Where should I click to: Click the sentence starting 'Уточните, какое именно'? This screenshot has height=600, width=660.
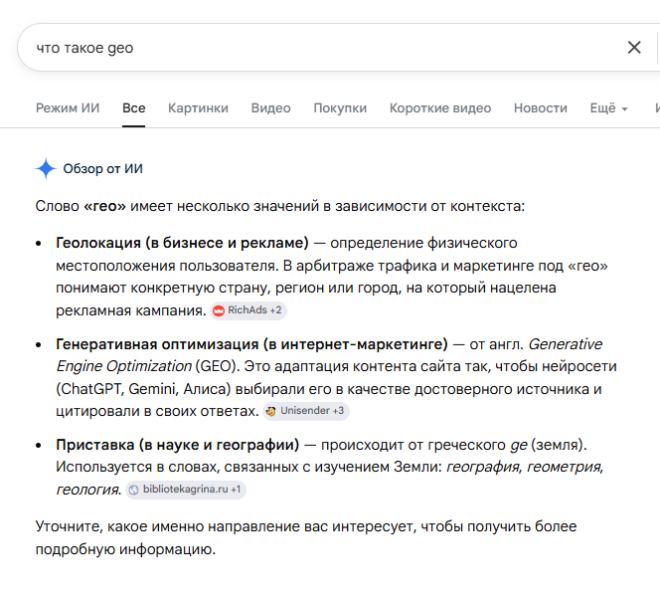(x=306, y=538)
